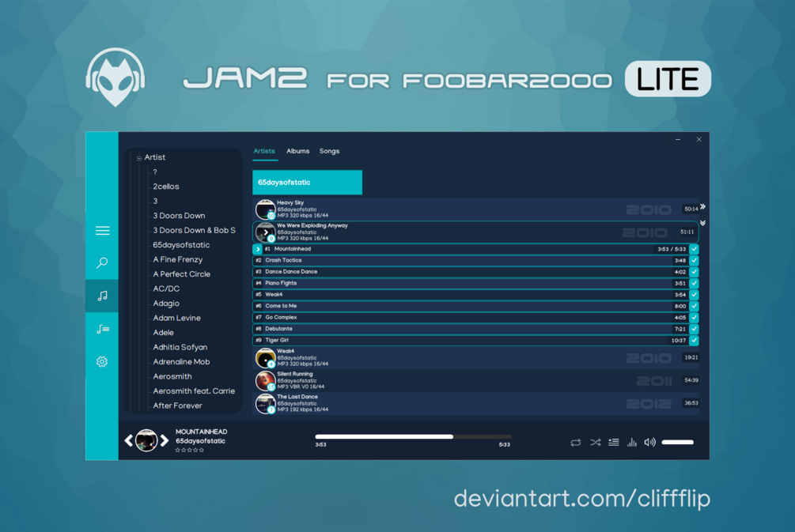
Task: Select Adagio in artist tree
Action: [166, 304]
